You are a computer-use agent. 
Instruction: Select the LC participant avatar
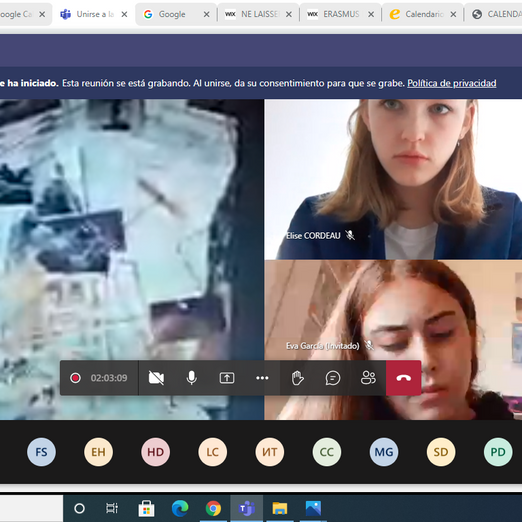pos(213,452)
